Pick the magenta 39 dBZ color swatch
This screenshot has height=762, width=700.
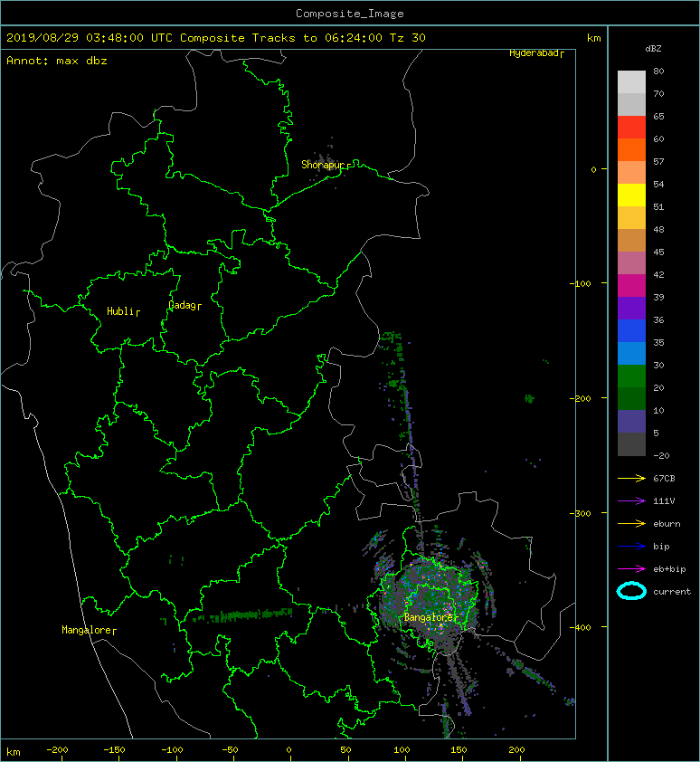631,286
